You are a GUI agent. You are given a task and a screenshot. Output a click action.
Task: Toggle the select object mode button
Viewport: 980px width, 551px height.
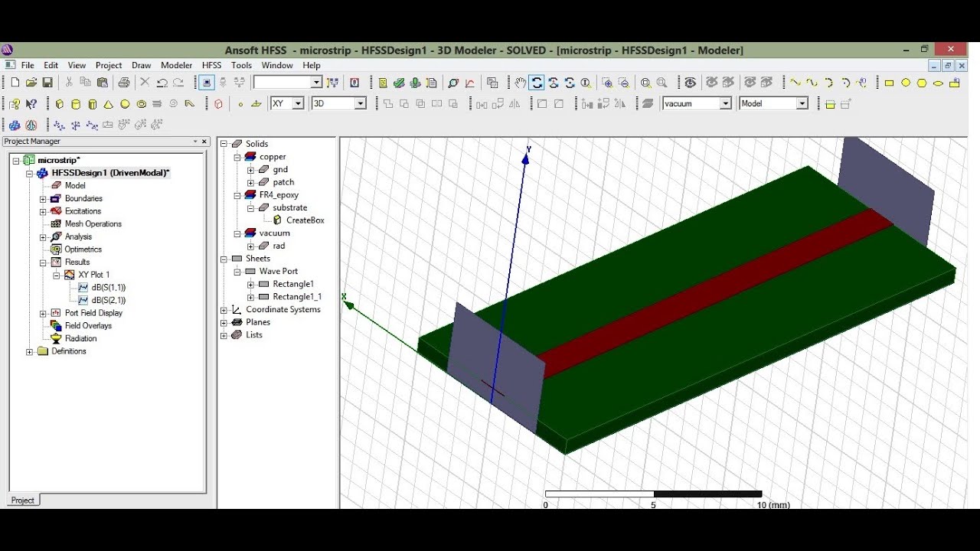click(207, 83)
